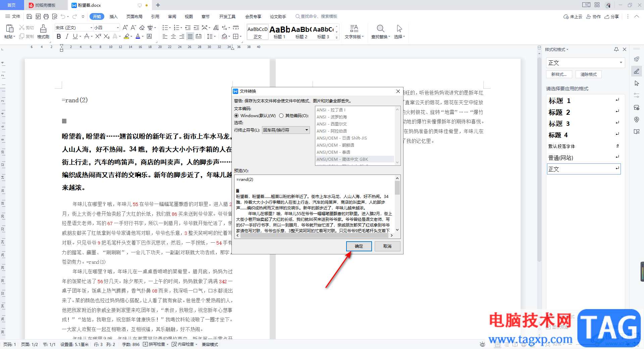Switch to the 开发工具 ribbon tab

227,16
